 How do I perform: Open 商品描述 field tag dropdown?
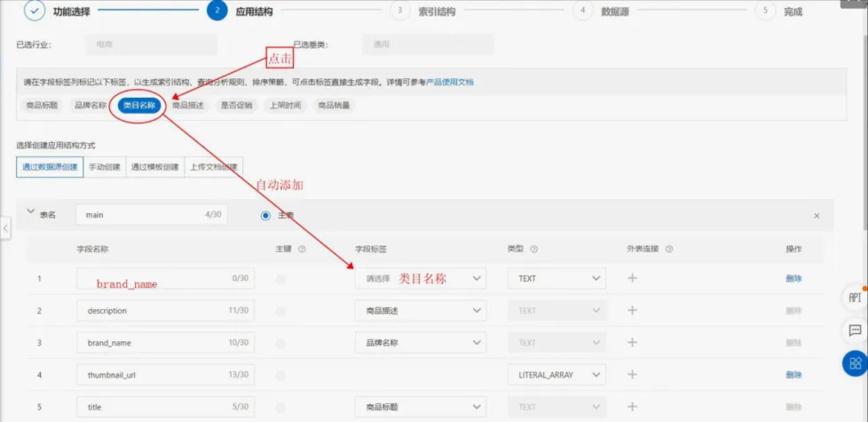[421, 310]
